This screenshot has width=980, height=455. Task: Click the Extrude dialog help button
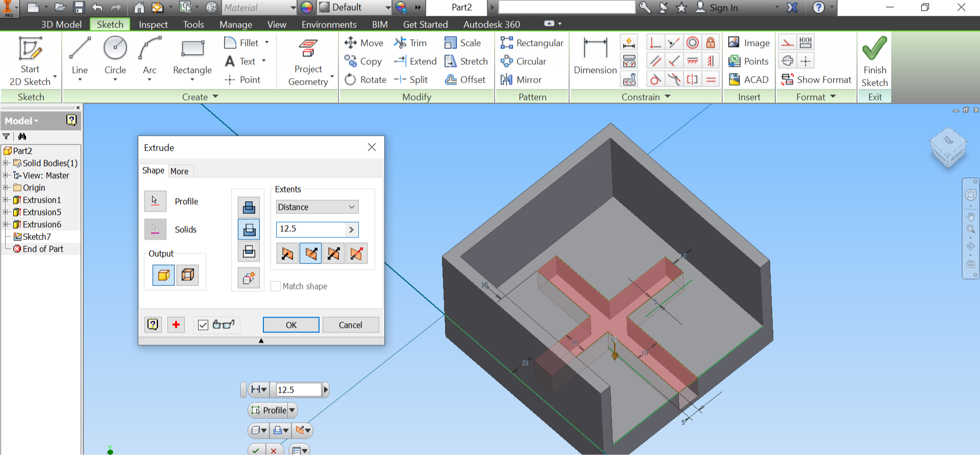pos(153,325)
